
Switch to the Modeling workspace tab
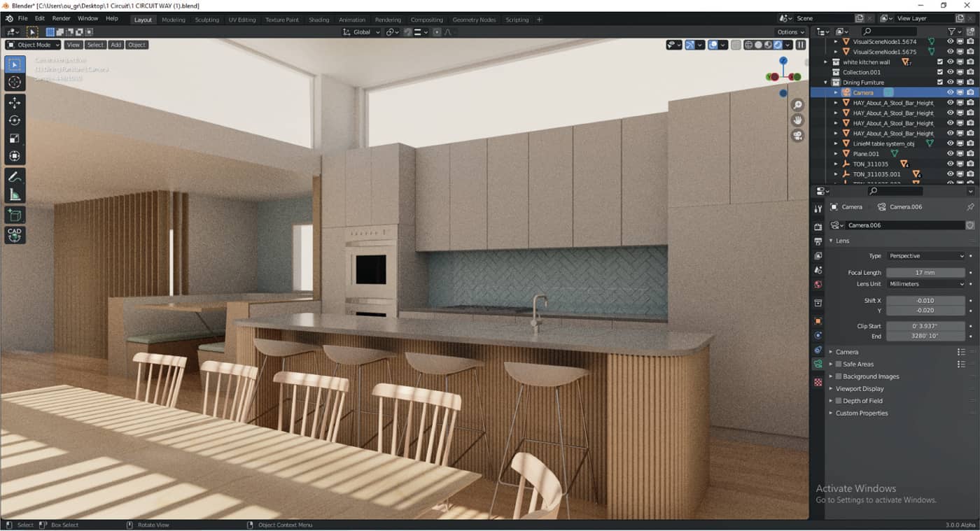click(174, 20)
